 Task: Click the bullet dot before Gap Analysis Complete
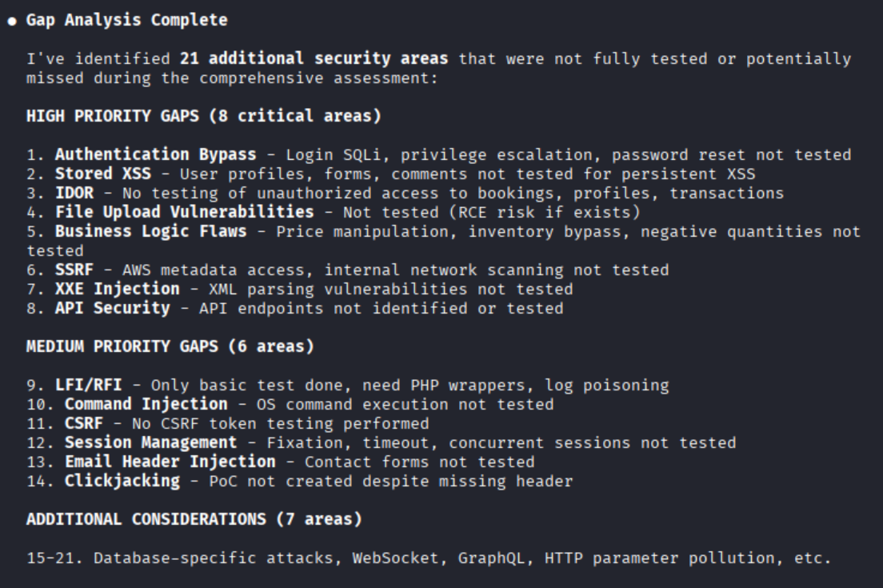click(x=12, y=21)
